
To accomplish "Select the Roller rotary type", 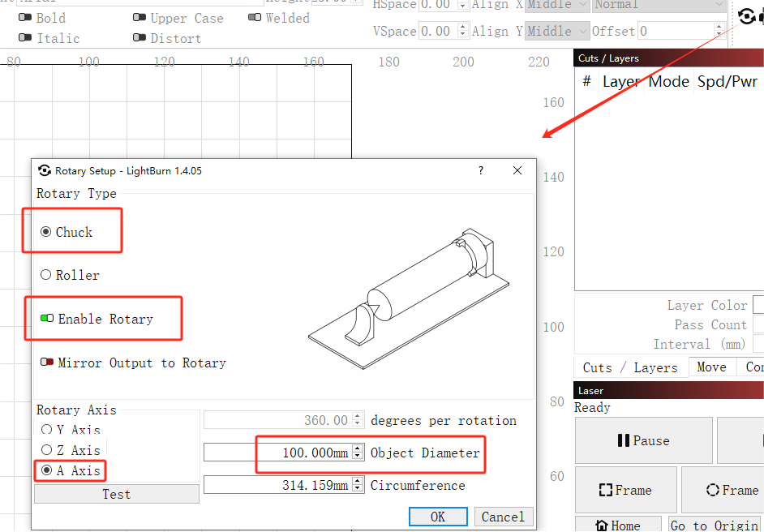I will tap(46, 275).
